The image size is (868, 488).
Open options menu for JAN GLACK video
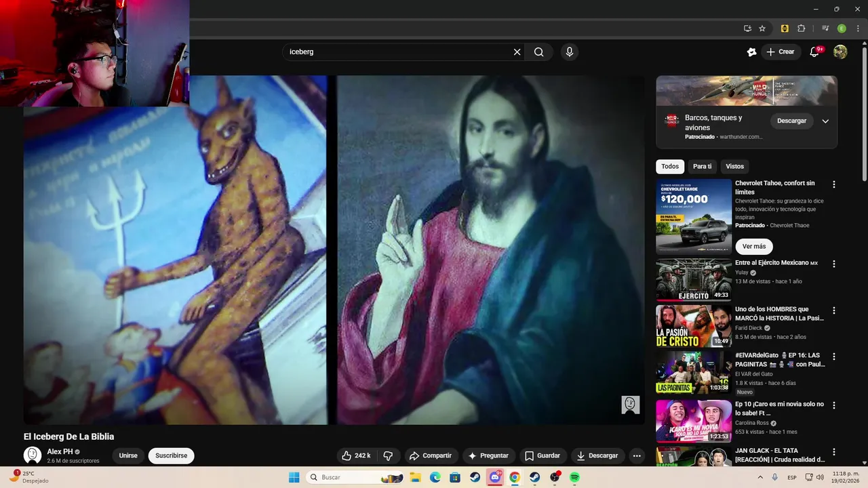(834, 451)
